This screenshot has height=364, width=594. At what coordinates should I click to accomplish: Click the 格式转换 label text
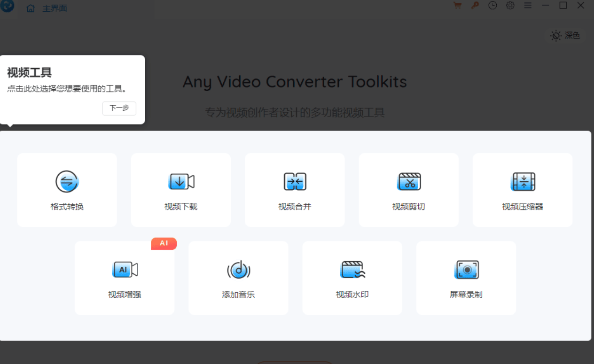[x=67, y=207]
